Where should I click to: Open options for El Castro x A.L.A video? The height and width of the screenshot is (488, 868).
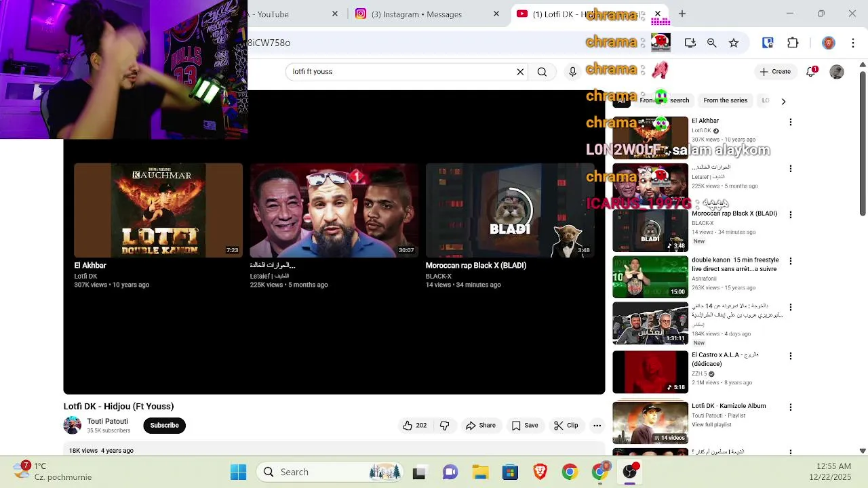click(x=790, y=356)
